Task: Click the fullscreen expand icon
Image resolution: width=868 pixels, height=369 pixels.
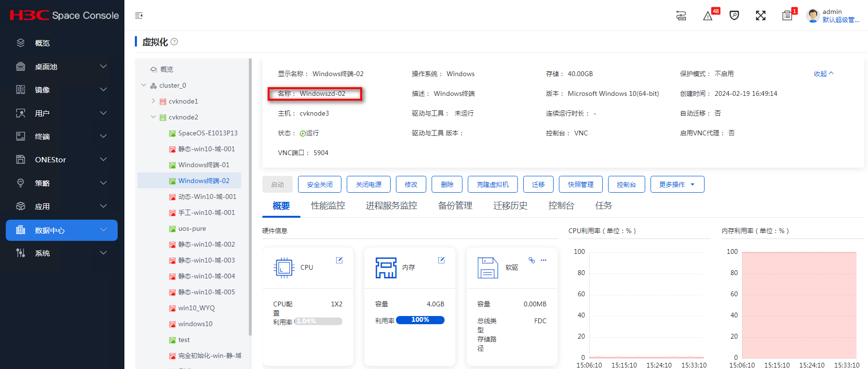Action: [x=760, y=15]
